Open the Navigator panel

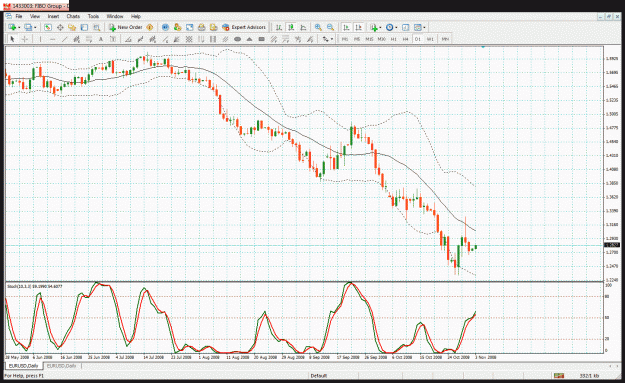coord(72,27)
